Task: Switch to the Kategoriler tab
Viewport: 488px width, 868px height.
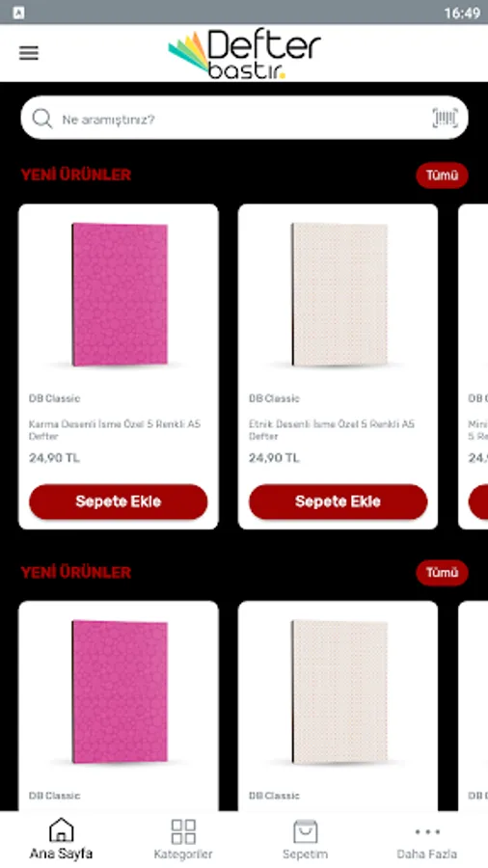Action: click(183, 839)
